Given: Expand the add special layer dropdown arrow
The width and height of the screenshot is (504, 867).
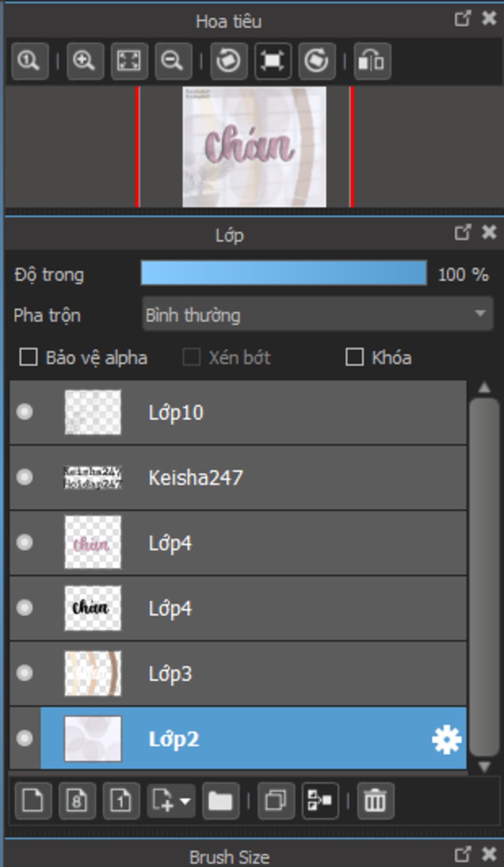Looking at the screenshot, I should tap(185, 800).
